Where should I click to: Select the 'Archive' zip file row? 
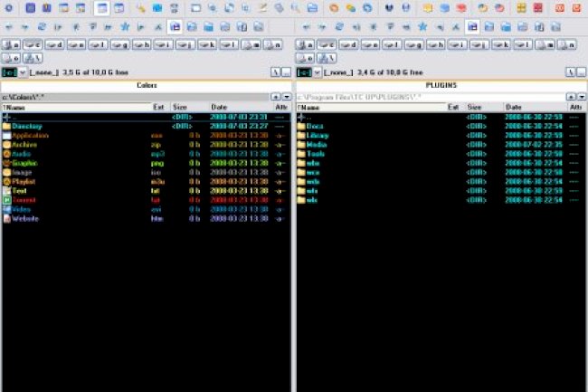click(147, 145)
